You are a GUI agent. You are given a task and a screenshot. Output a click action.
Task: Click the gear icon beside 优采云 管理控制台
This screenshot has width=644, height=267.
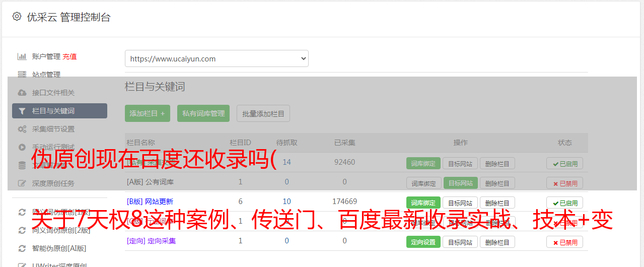point(17,17)
